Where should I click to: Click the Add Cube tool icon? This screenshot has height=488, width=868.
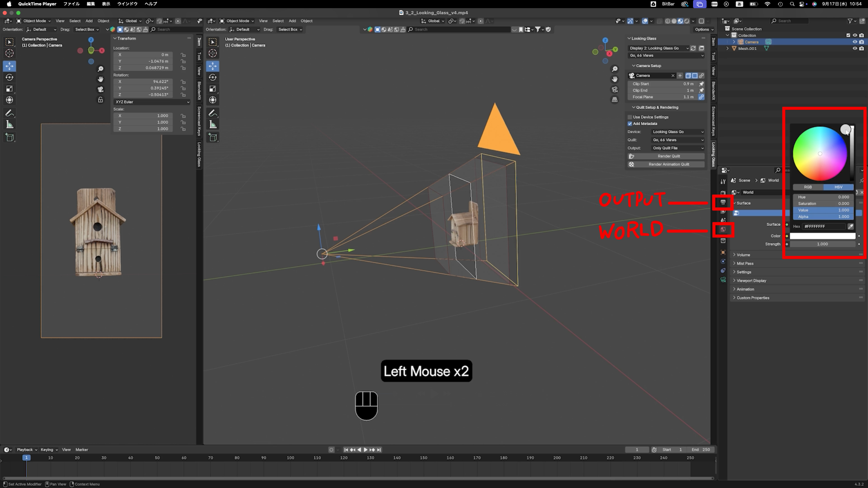tap(9, 137)
